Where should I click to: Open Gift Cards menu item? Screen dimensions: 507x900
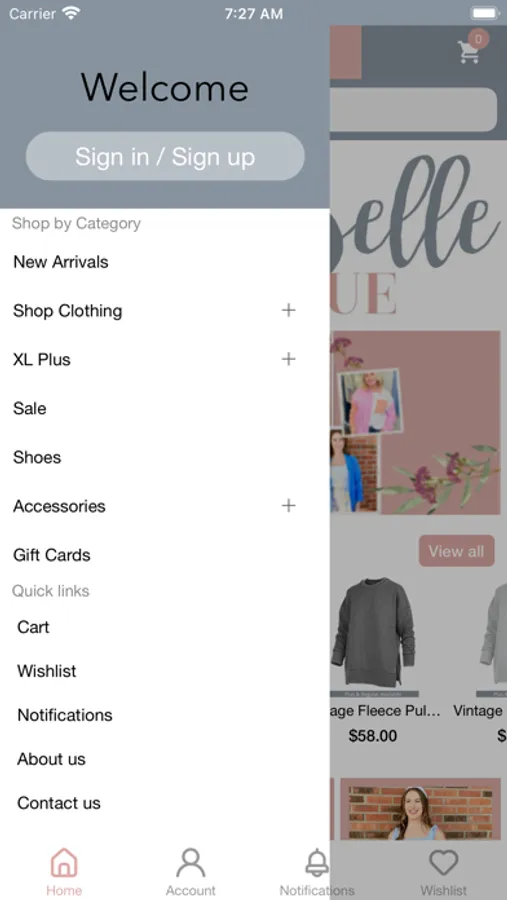[52, 555]
